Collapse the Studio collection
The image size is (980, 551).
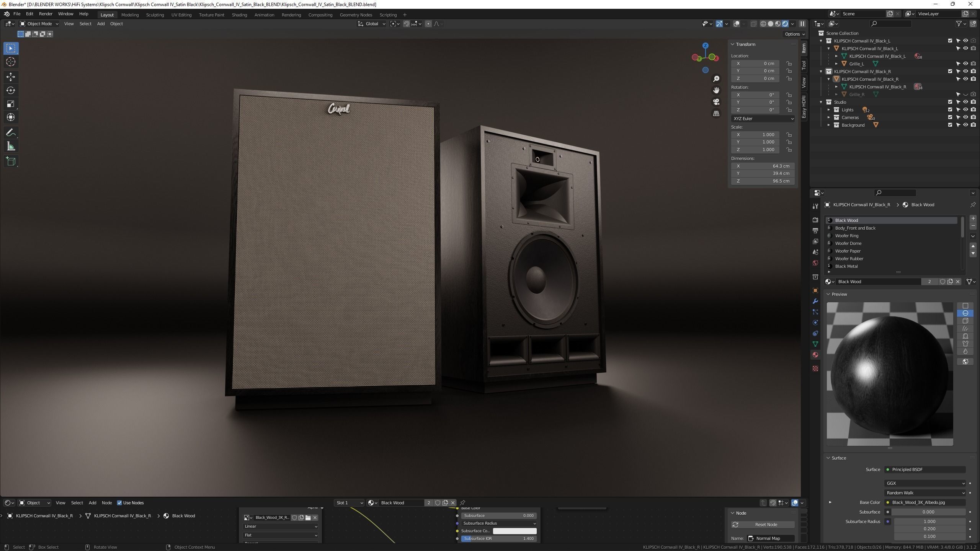[x=821, y=102]
